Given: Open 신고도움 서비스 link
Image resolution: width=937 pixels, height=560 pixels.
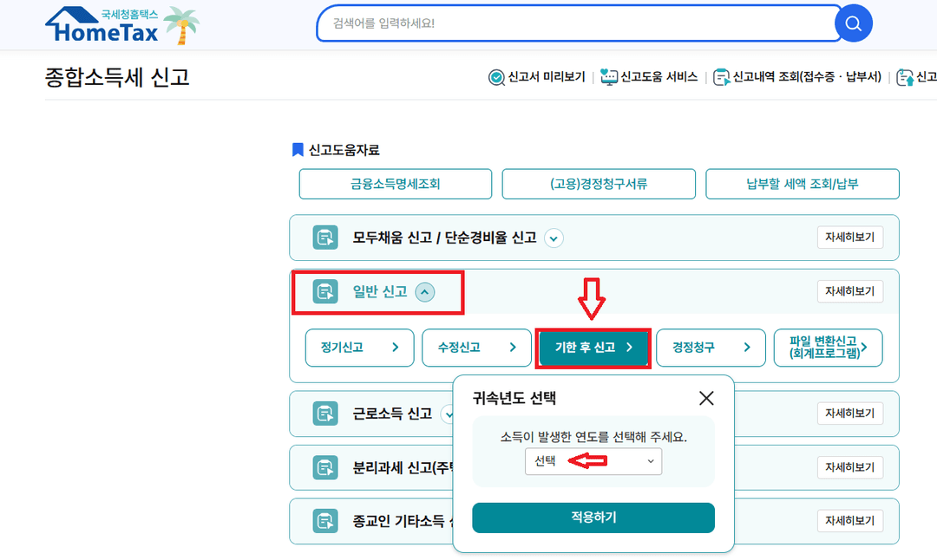Looking at the screenshot, I should [x=659, y=77].
